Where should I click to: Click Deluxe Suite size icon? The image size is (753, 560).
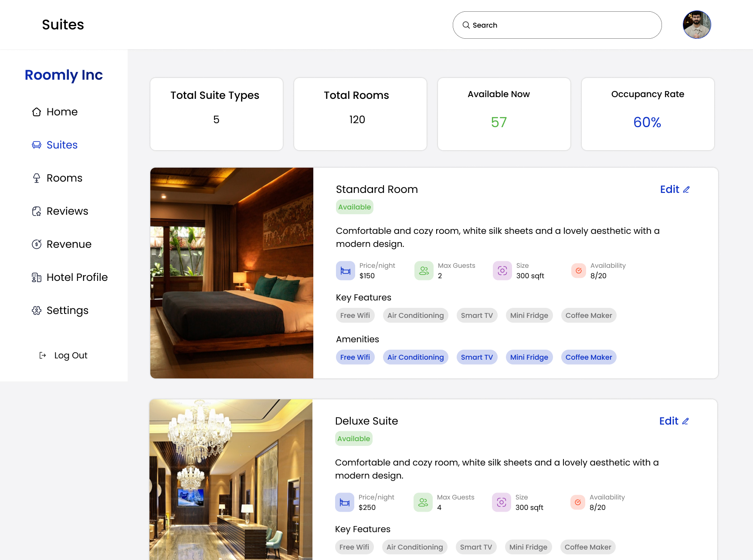pos(502,503)
